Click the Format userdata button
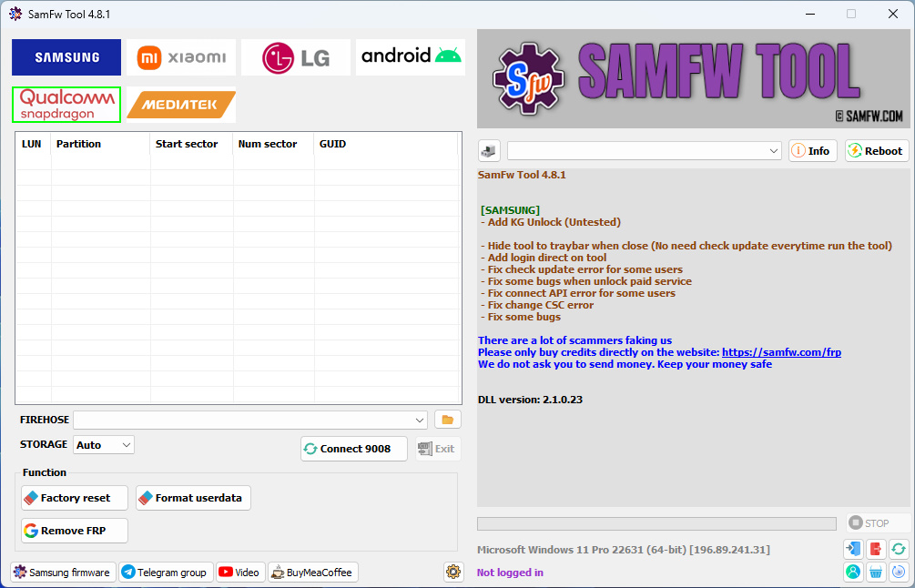The image size is (915, 588). coord(193,498)
